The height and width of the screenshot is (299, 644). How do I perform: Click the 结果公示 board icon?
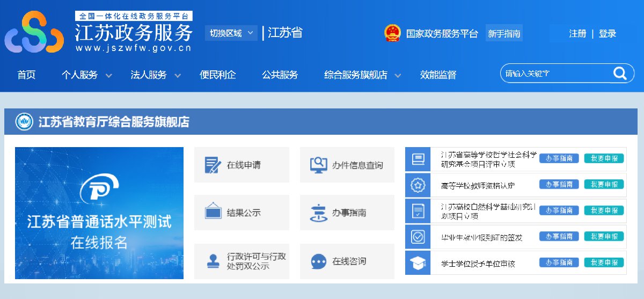click(x=213, y=211)
